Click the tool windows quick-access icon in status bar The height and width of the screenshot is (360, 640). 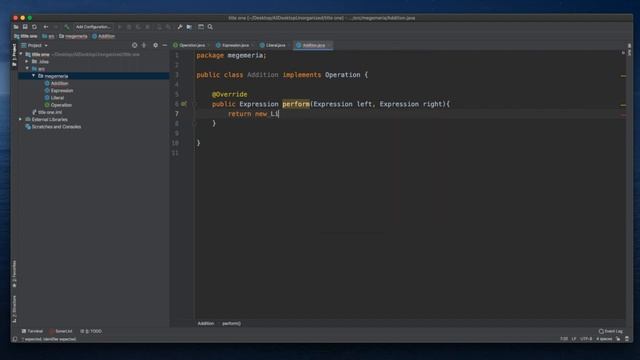15,339
